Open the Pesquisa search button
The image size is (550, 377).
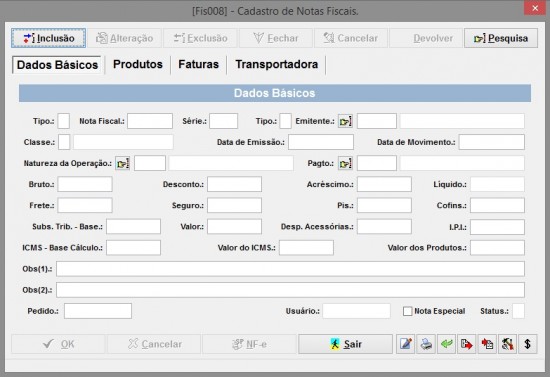point(501,38)
